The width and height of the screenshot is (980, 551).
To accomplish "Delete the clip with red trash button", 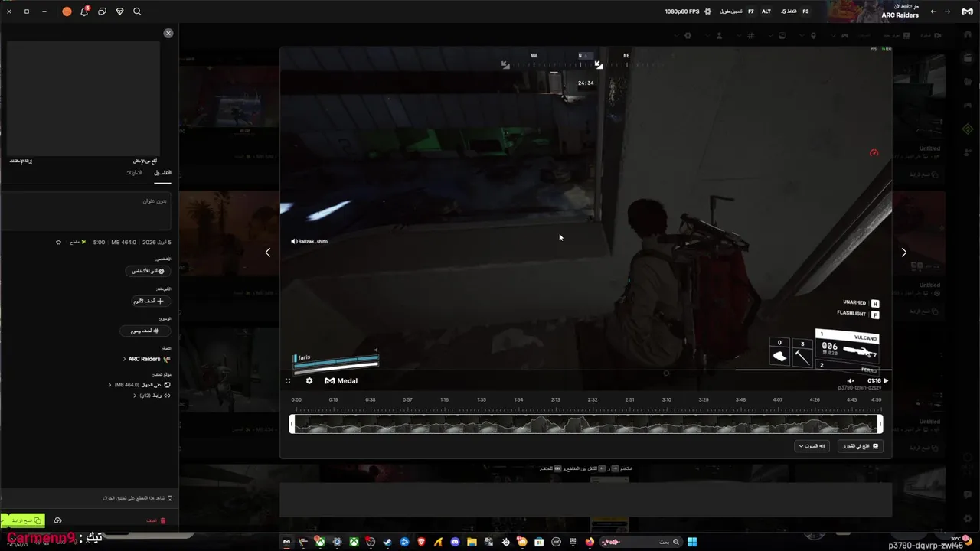I will [x=156, y=520].
